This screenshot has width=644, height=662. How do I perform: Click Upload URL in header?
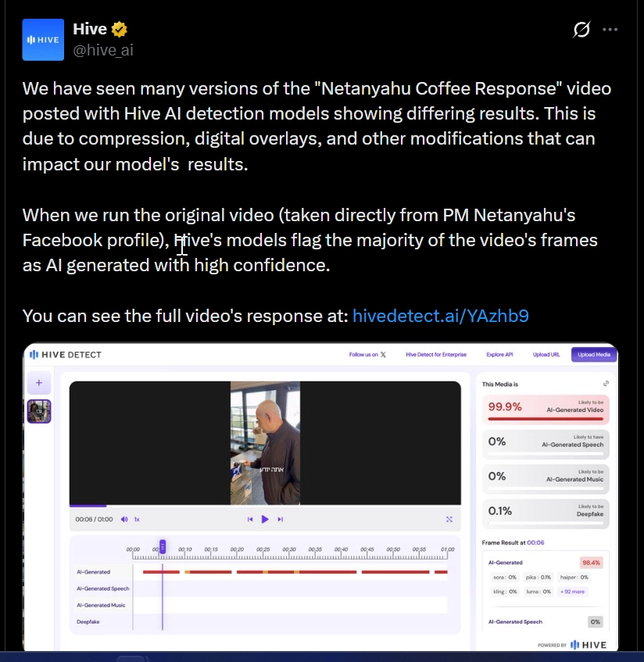546,355
